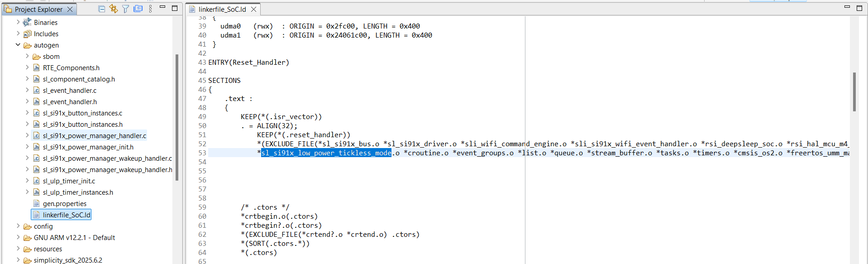Expand simplicity_sdk_2025.6.2 folder arrow
The width and height of the screenshot is (868, 264).
pos(18,260)
